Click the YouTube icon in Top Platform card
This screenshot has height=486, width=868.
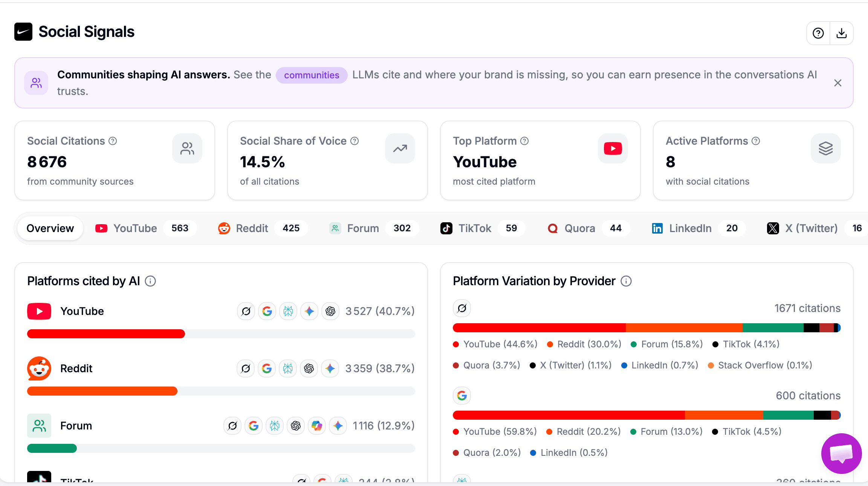tap(613, 148)
